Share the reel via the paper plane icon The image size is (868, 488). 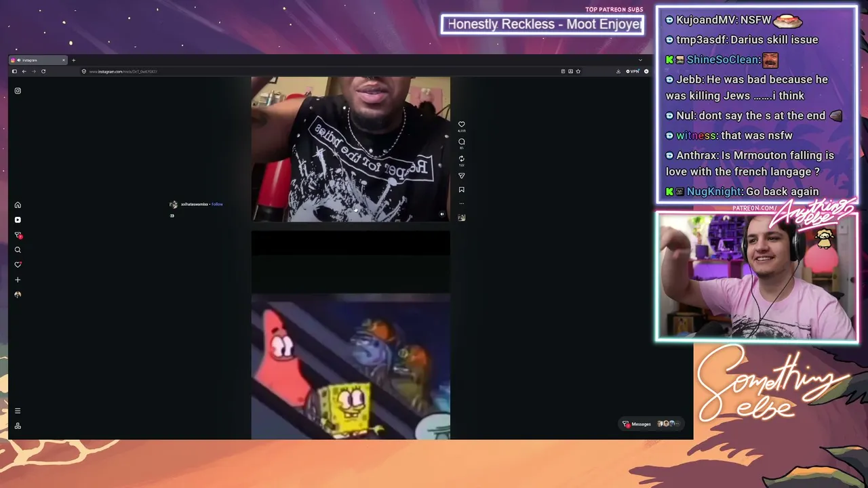coord(462,176)
